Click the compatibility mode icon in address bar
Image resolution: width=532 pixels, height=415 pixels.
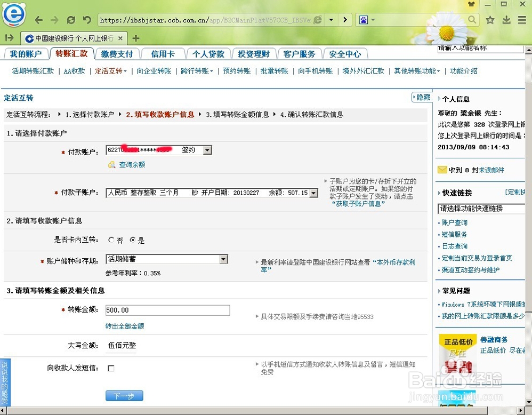[x=318, y=20]
